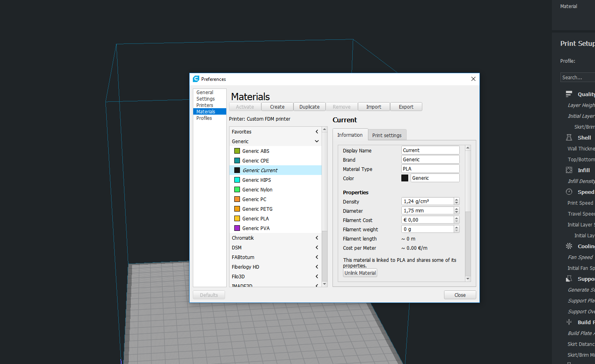Image resolution: width=595 pixels, height=364 pixels.
Task: Select the Generic Current material row
Action: (x=276, y=170)
